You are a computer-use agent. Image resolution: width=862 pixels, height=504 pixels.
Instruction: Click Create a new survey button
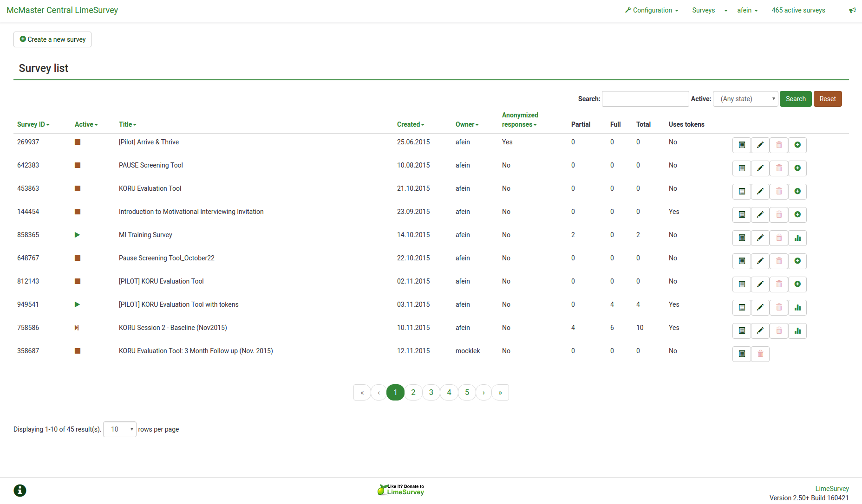click(52, 39)
